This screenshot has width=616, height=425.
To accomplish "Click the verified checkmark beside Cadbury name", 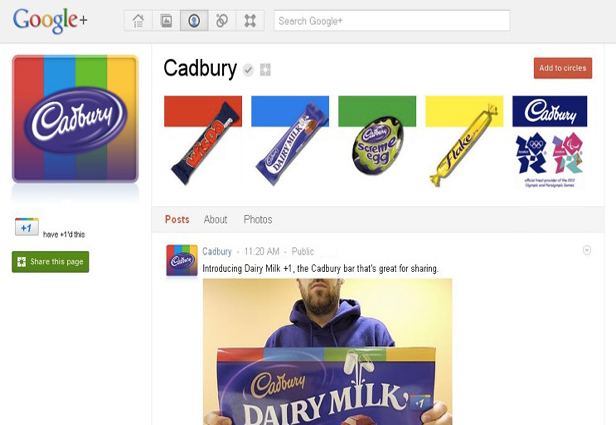I will pyautogui.click(x=248, y=70).
